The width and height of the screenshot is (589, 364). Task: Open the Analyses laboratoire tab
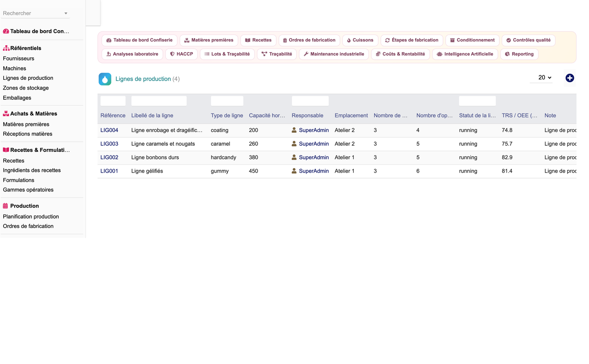pyautogui.click(x=132, y=54)
